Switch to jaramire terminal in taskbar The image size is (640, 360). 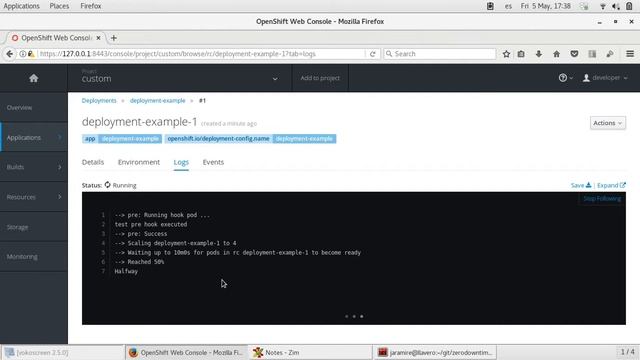pos(435,353)
